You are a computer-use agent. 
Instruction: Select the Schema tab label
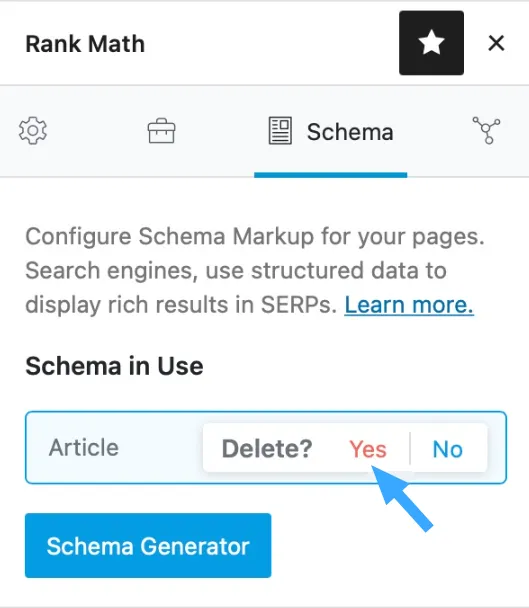pos(350,132)
